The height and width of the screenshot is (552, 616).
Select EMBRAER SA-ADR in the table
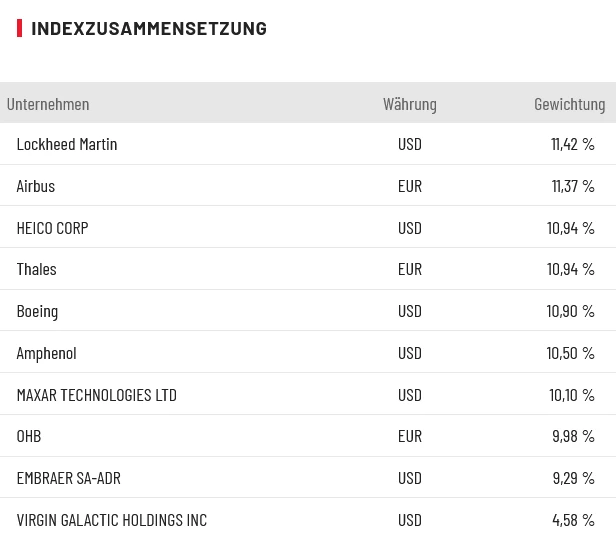click(x=69, y=478)
